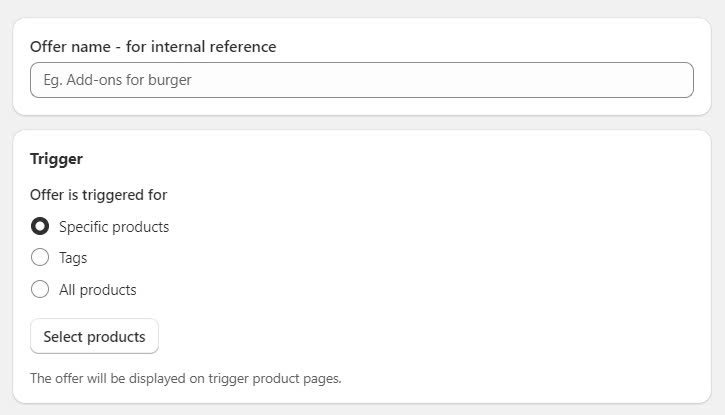Click the "Tags" label text
725x415 pixels.
[x=73, y=258]
